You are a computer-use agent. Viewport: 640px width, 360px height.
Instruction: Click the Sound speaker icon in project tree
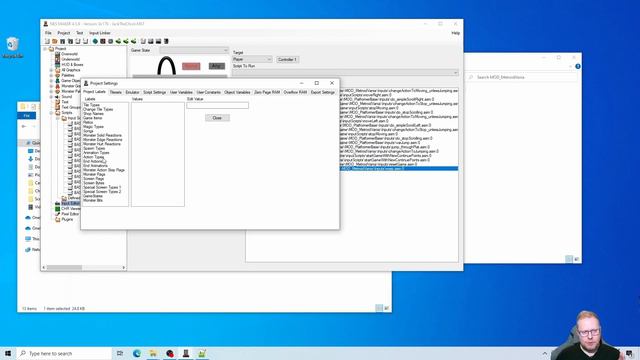click(x=58, y=97)
